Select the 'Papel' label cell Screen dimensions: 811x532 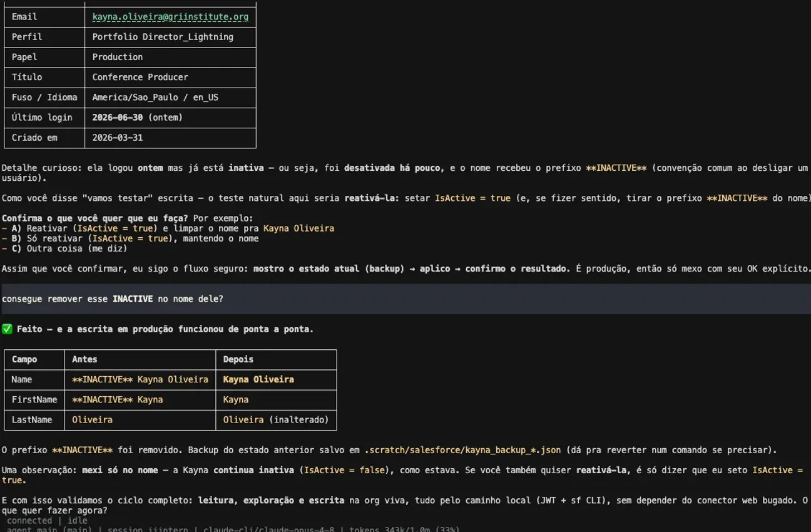click(44, 57)
